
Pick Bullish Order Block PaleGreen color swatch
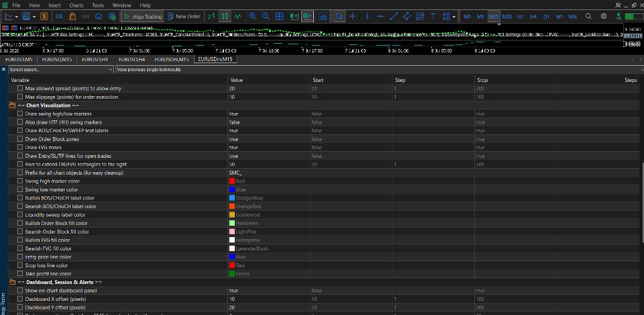tap(232, 223)
